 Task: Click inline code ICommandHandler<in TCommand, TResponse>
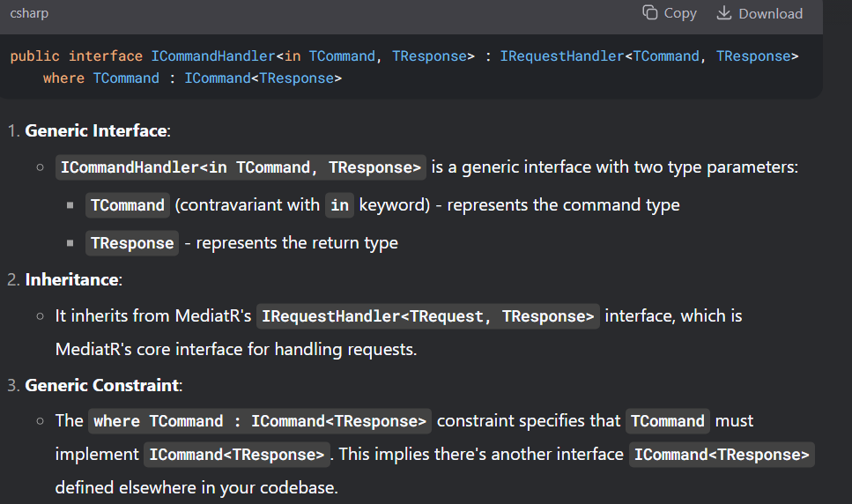pyautogui.click(x=241, y=167)
